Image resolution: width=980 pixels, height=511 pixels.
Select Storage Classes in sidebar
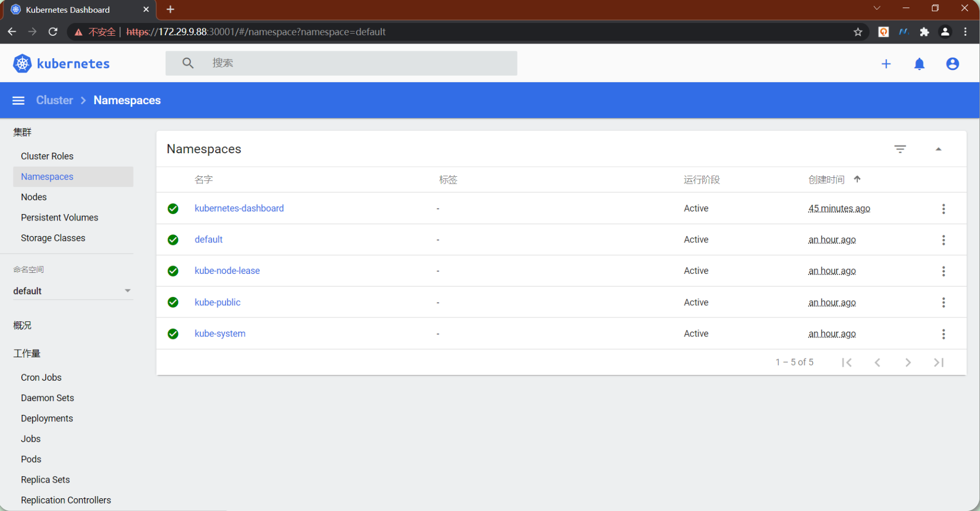point(53,238)
